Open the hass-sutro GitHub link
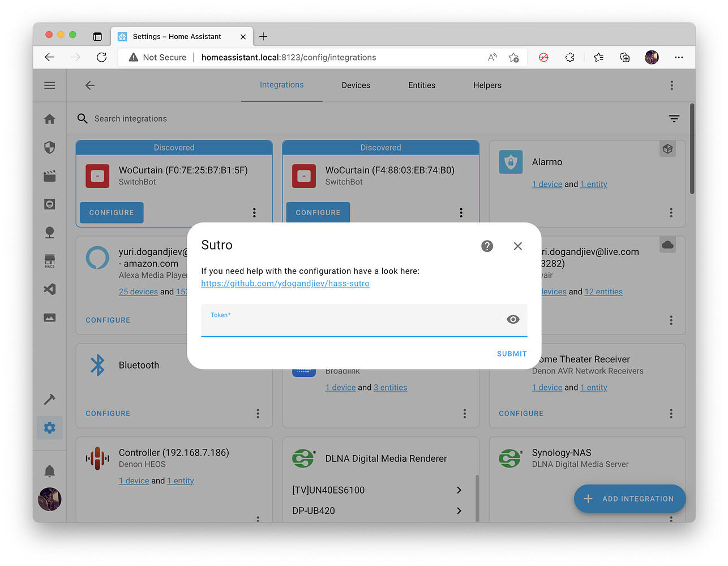The image size is (728, 566). click(x=285, y=283)
